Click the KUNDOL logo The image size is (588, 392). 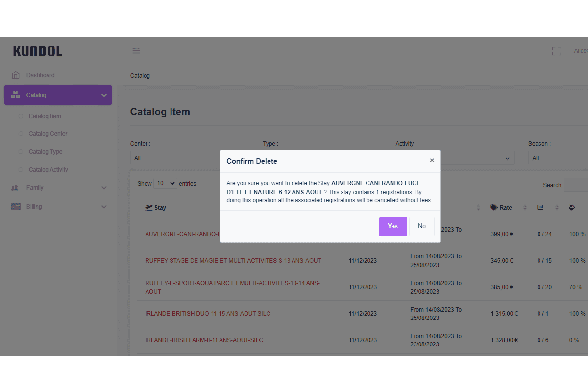pyautogui.click(x=37, y=51)
